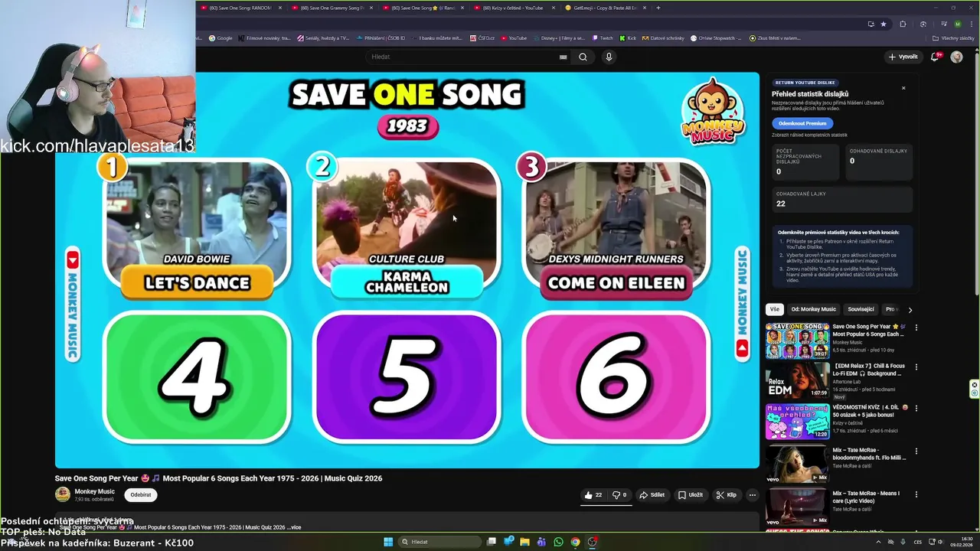Open options for Vědomostní kvíz recommendation
The width and height of the screenshot is (980, 551).
[916, 409]
